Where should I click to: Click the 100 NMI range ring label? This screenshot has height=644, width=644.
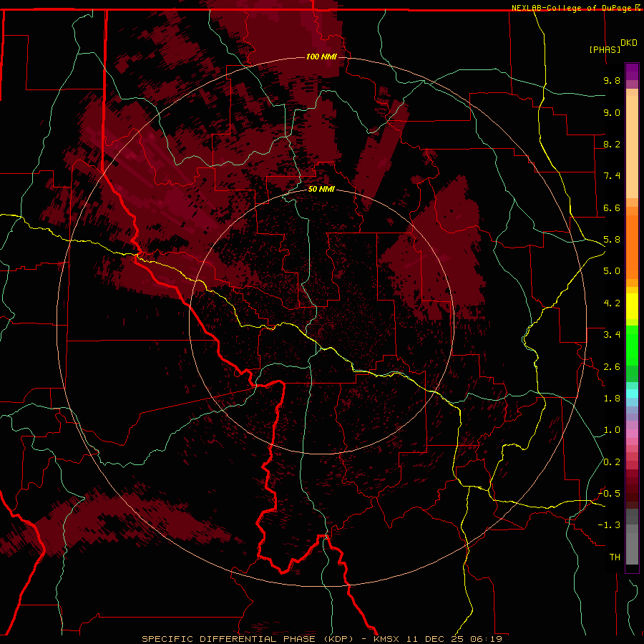(321, 57)
